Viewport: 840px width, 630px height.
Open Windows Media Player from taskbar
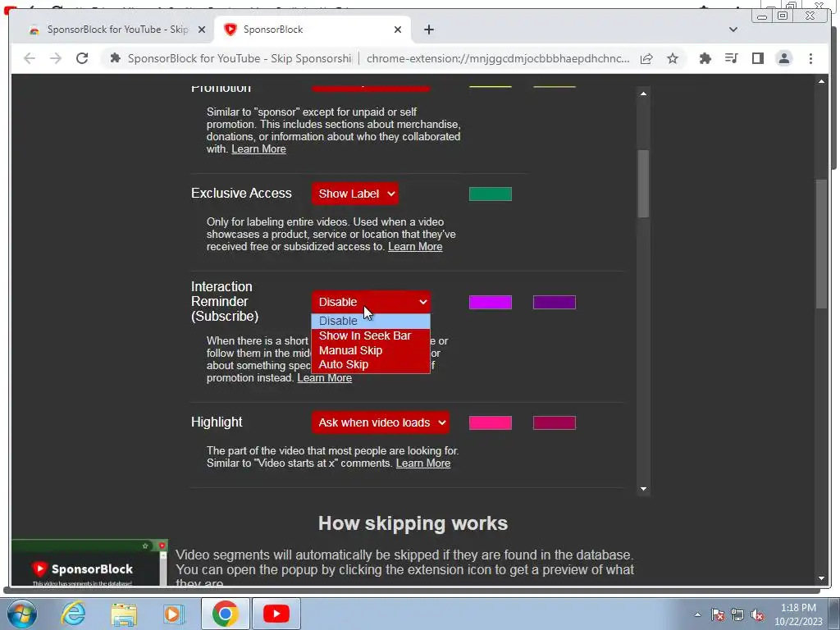pyautogui.click(x=174, y=614)
